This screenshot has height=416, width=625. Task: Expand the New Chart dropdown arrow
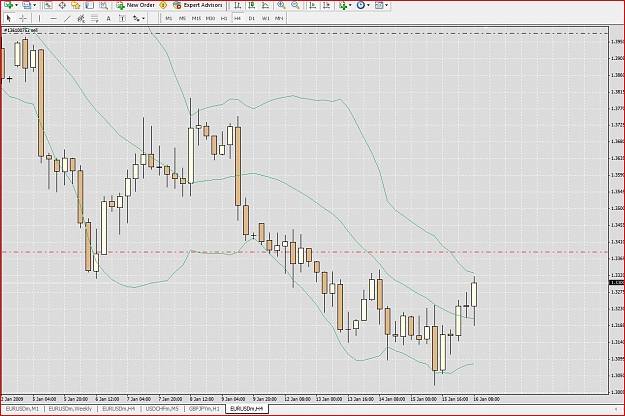click(16, 5)
